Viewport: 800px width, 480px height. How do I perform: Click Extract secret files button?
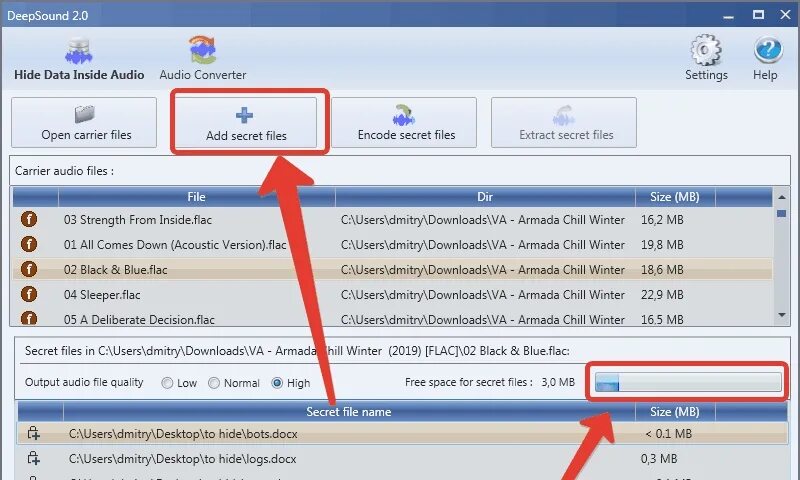click(x=564, y=122)
